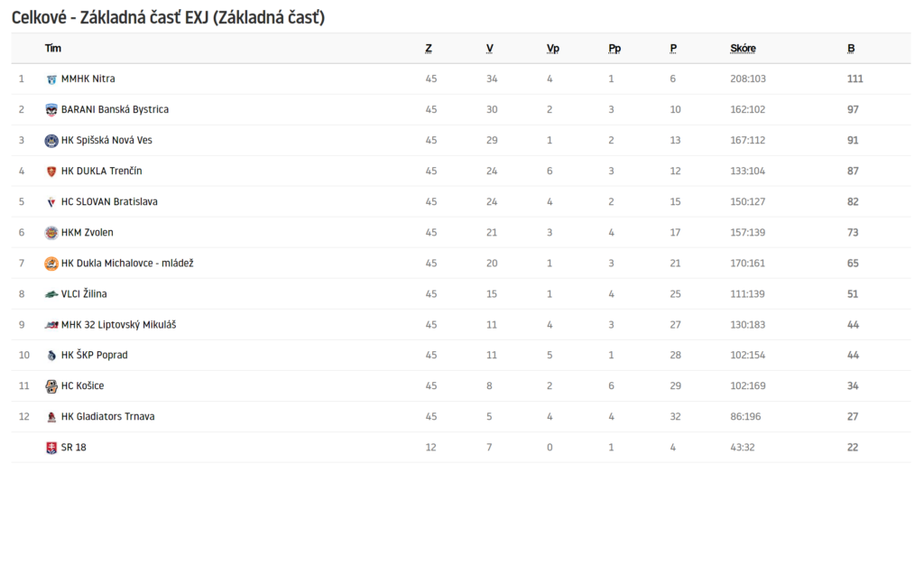
Task: Click the HK Spišská Nová Ves logo
Action: point(51,140)
